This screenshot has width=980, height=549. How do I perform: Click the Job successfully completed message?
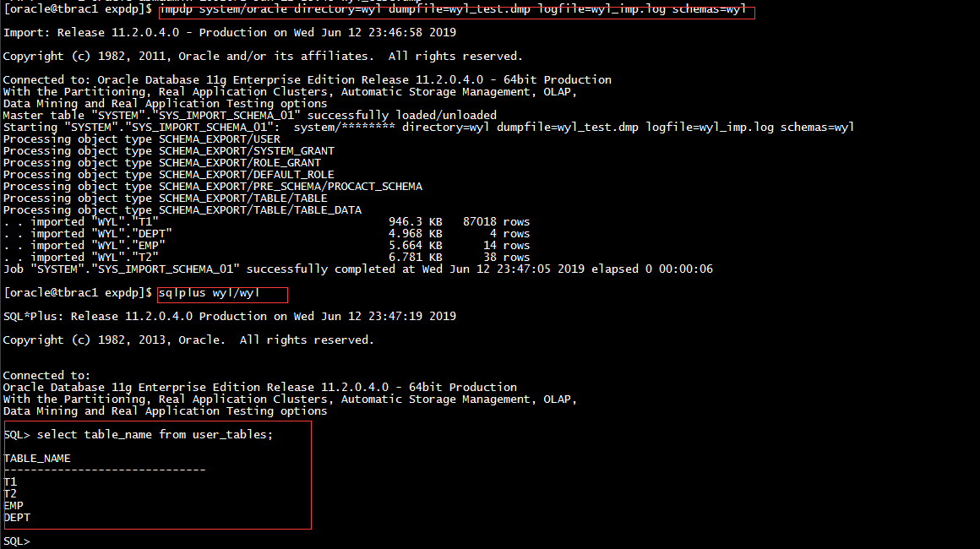point(363,269)
